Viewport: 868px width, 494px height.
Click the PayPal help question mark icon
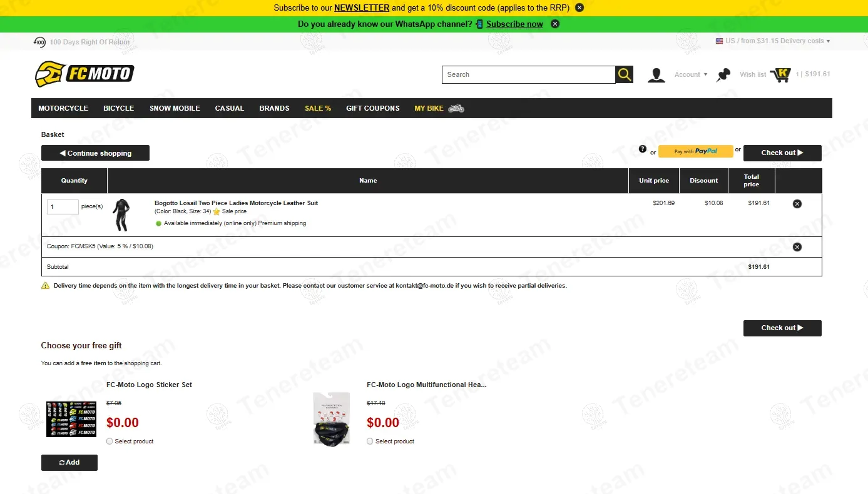(643, 149)
